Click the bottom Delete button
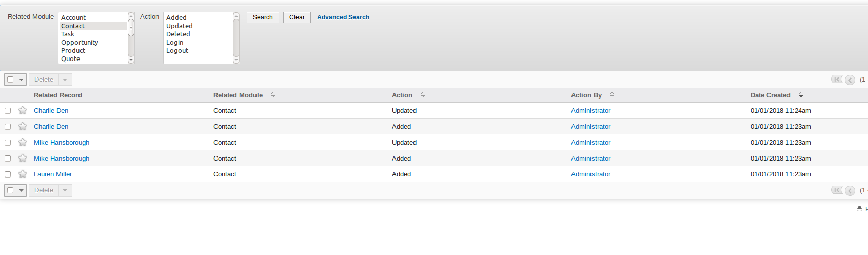The height and width of the screenshot is (255, 868). point(44,190)
